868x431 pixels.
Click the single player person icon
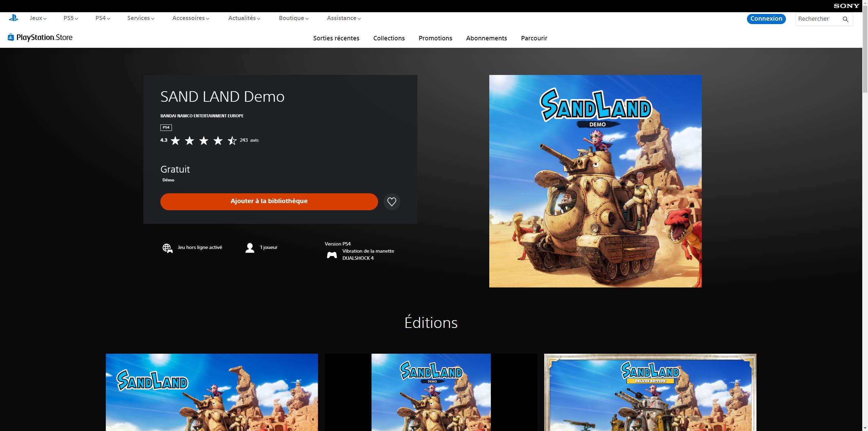click(x=250, y=248)
